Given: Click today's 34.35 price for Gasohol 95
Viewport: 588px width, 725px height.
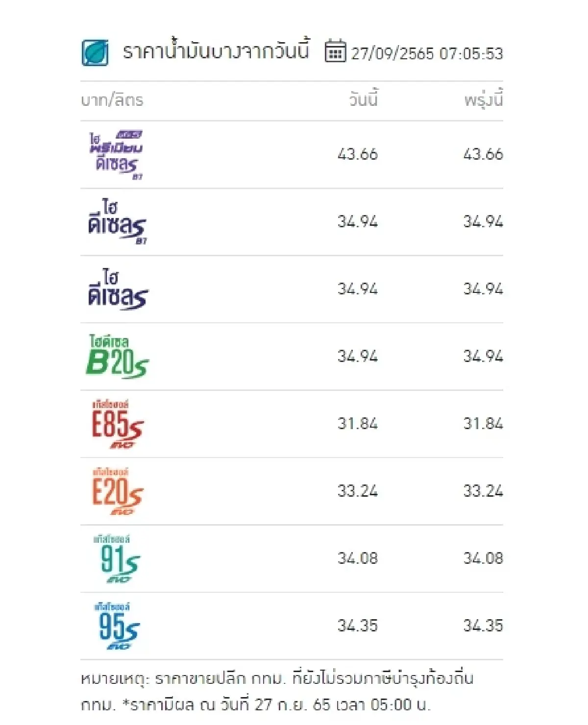Looking at the screenshot, I should point(357,626).
